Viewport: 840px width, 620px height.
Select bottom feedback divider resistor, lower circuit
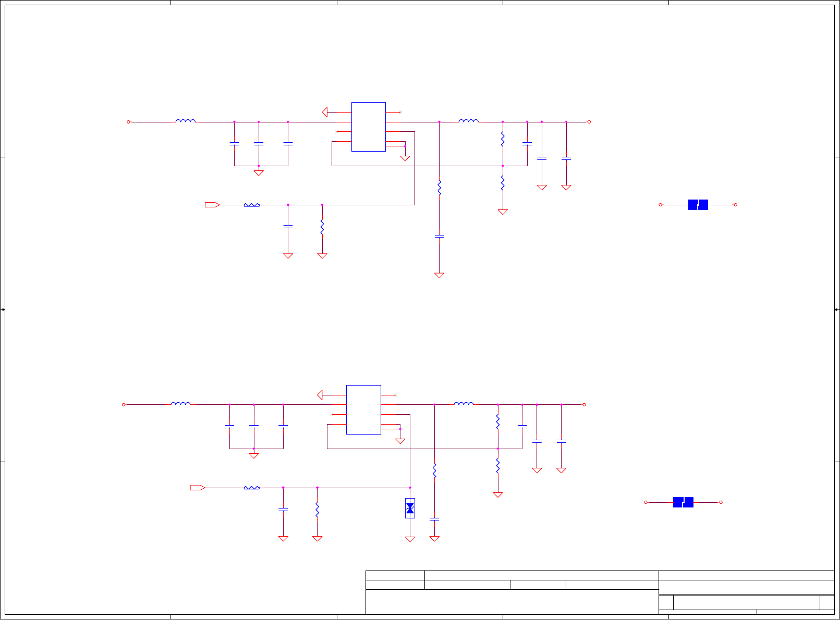tap(498, 466)
